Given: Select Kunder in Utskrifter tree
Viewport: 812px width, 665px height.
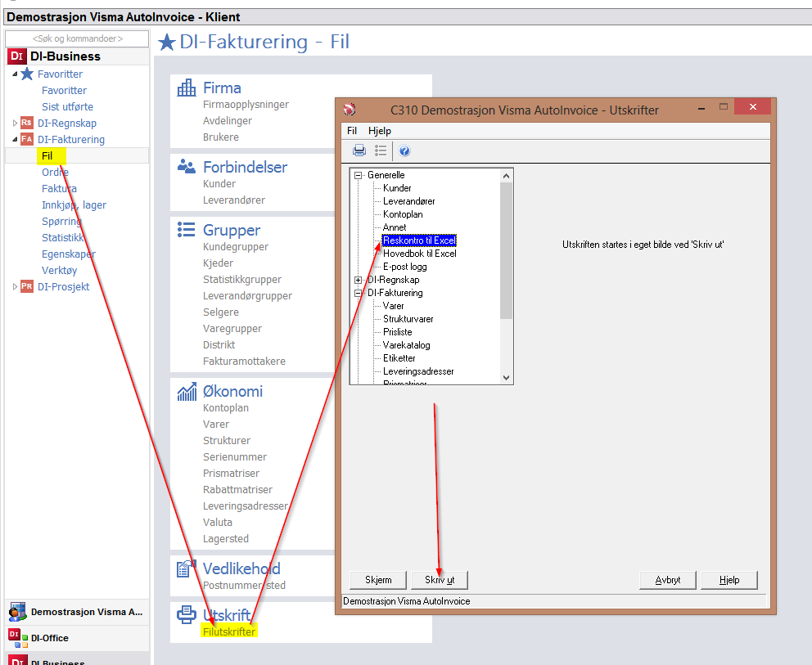Looking at the screenshot, I should pyautogui.click(x=397, y=188).
